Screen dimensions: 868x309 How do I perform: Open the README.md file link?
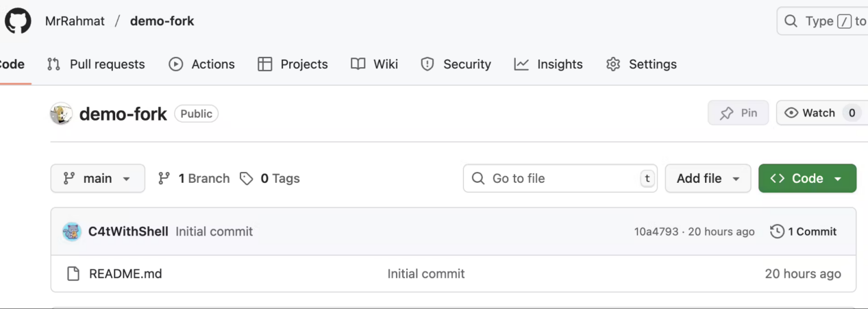pyautogui.click(x=125, y=274)
